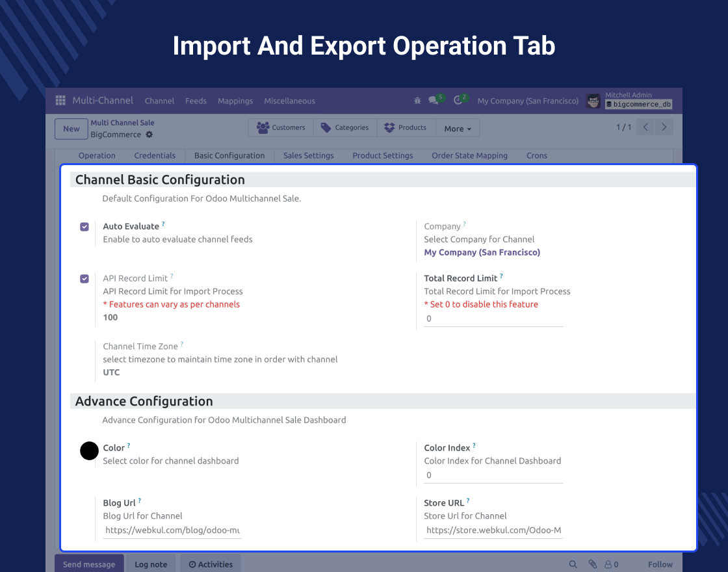Click the debug bug icon

coord(417,100)
